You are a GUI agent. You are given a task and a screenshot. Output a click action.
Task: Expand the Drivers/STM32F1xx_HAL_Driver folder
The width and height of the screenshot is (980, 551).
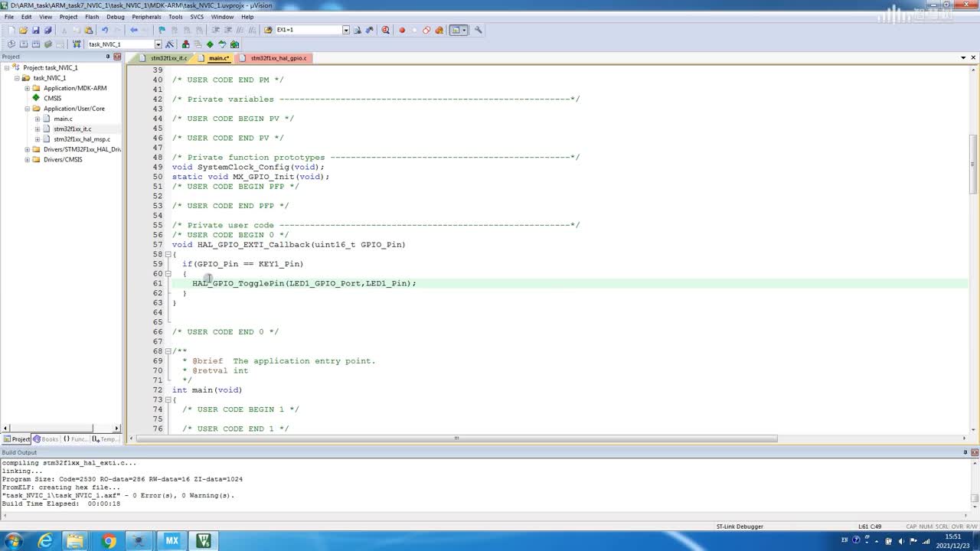[27, 149]
